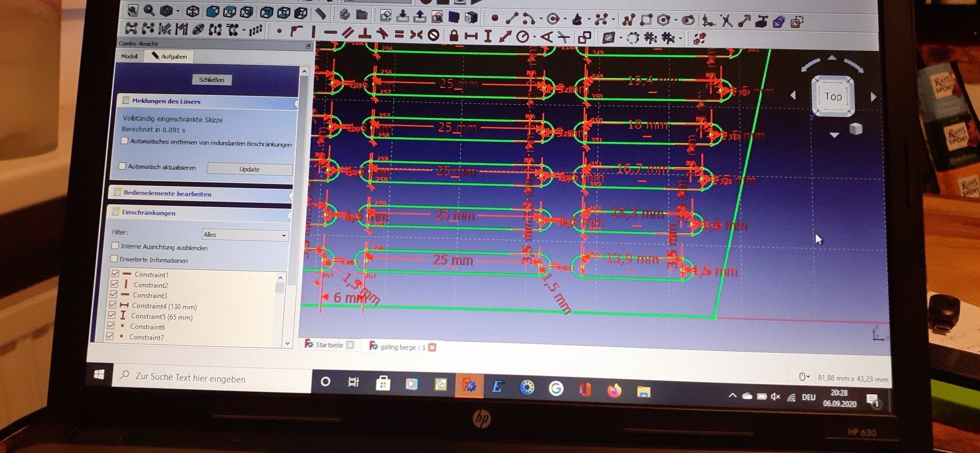The width and height of the screenshot is (980, 453).
Task: Select the create rectangle tool
Action: (x=646, y=20)
